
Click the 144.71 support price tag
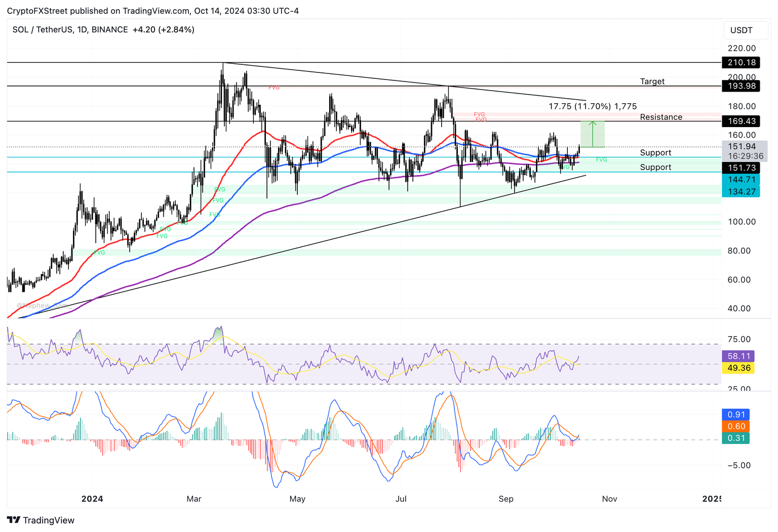click(741, 180)
